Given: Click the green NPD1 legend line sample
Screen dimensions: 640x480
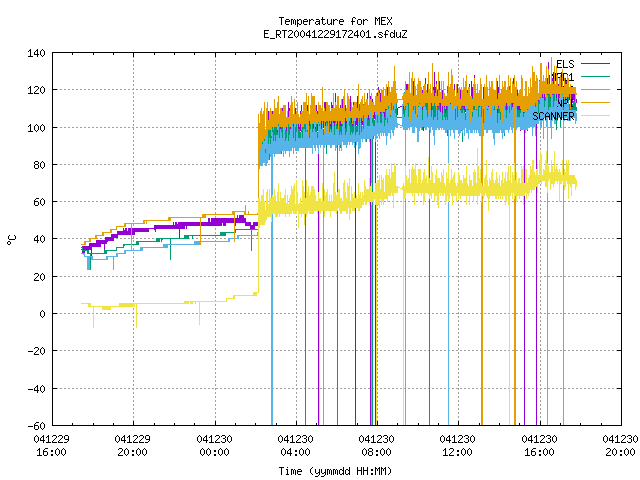Looking at the screenshot, I should [595, 77].
